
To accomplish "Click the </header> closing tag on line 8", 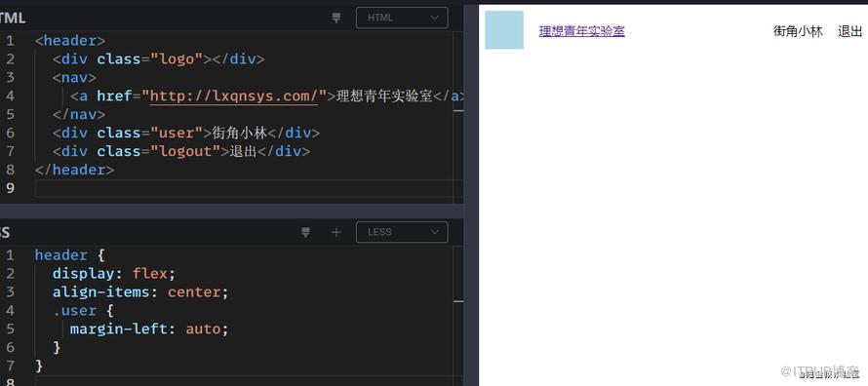I will coord(74,170).
